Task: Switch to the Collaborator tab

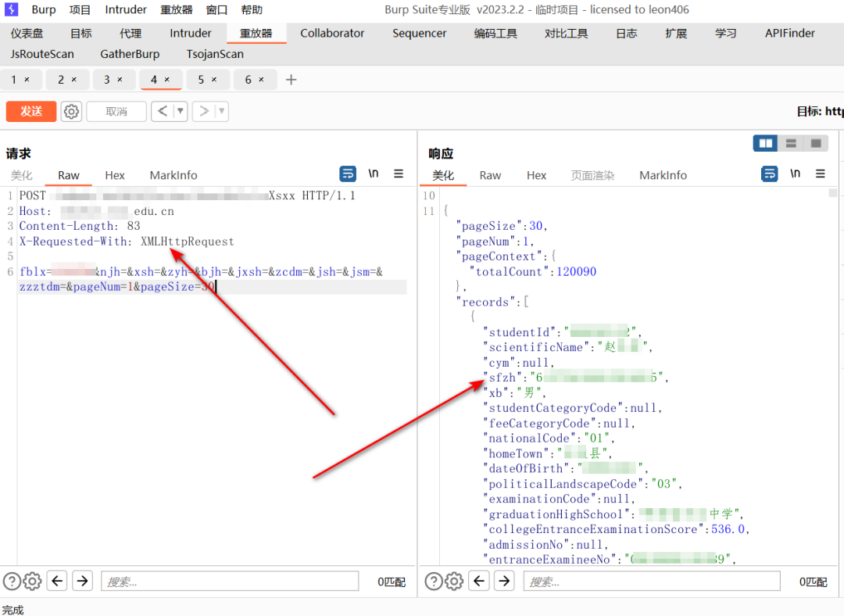Action: click(x=332, y=34)
